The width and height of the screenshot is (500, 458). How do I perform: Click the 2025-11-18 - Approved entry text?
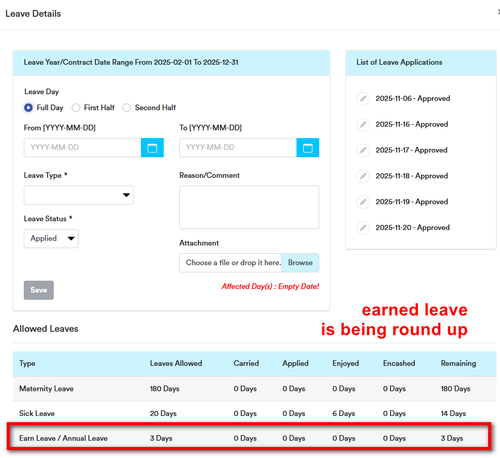pyautogui.click(x=412, y=176)
